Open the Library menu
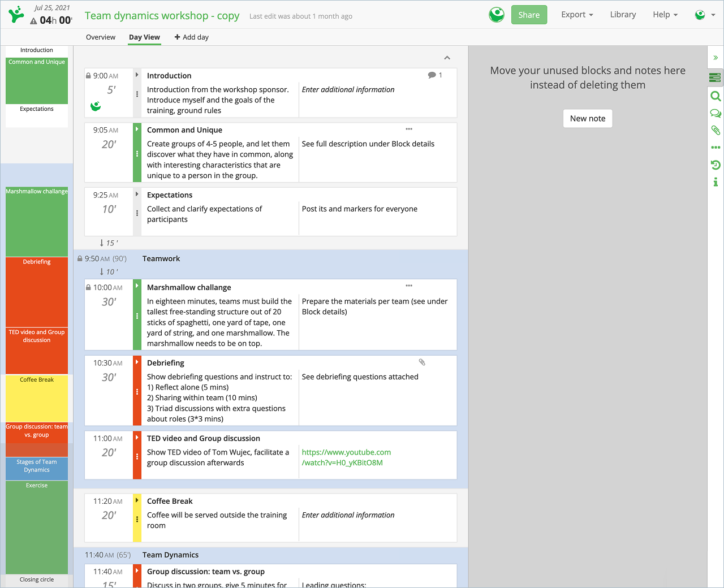724x588 pixels. point(623,15)
